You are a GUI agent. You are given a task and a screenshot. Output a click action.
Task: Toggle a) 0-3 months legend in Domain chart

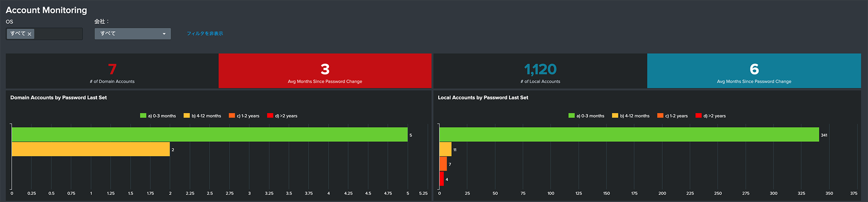point(158,116)
